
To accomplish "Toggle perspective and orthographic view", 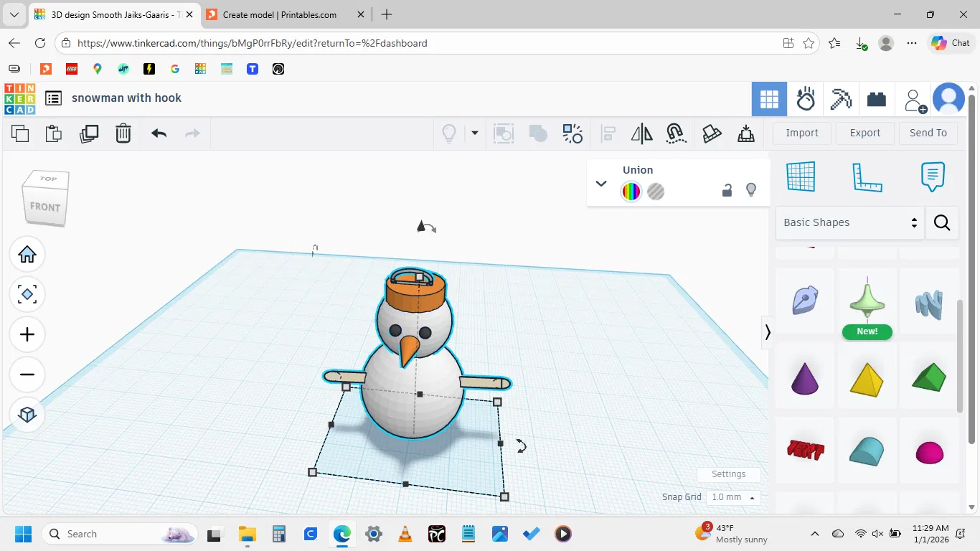I will click(x=27, y=415).
